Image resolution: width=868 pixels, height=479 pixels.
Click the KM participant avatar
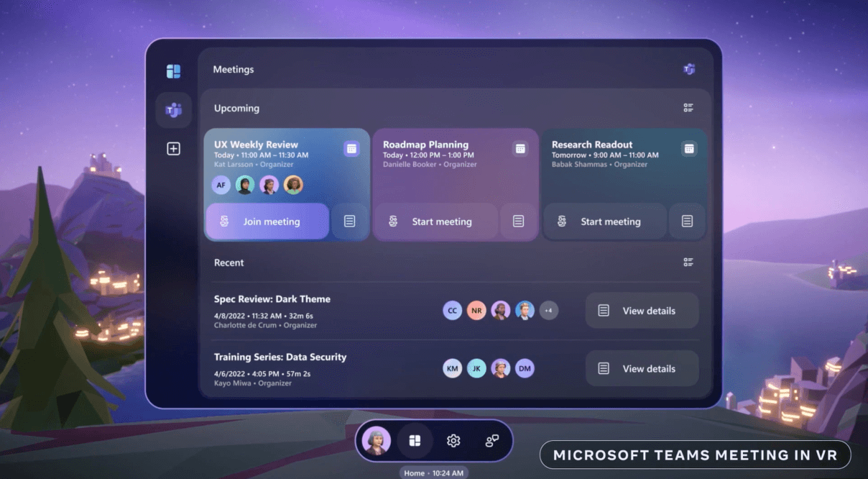click(452, 369)
